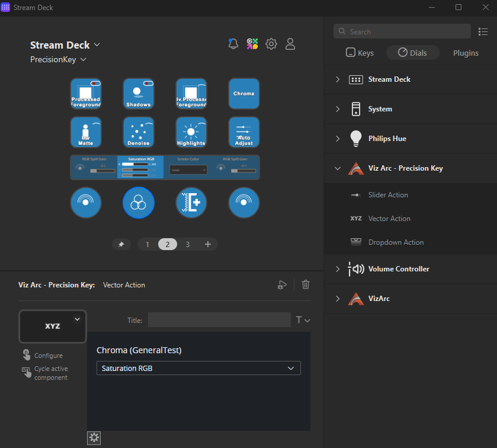Switch to the Plugins tab
Viewport: 497px width, 448px height.
[466, 53]
